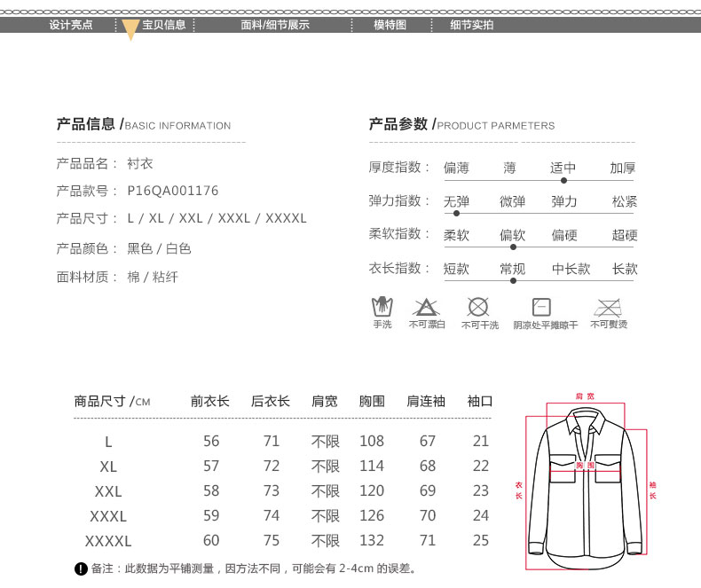
Task: Click the do-not-bleach triangle icon
Action: click(426, 308)
